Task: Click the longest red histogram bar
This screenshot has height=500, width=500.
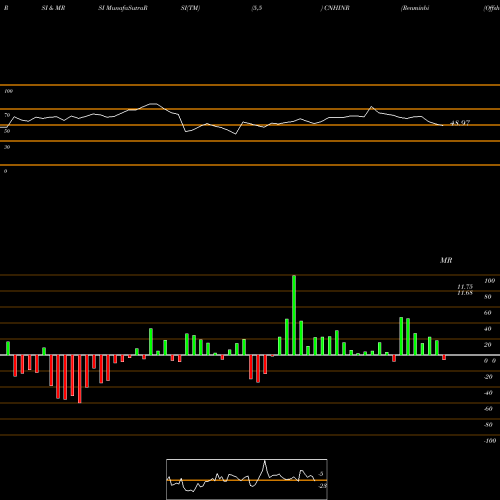Action: point(80,379)
